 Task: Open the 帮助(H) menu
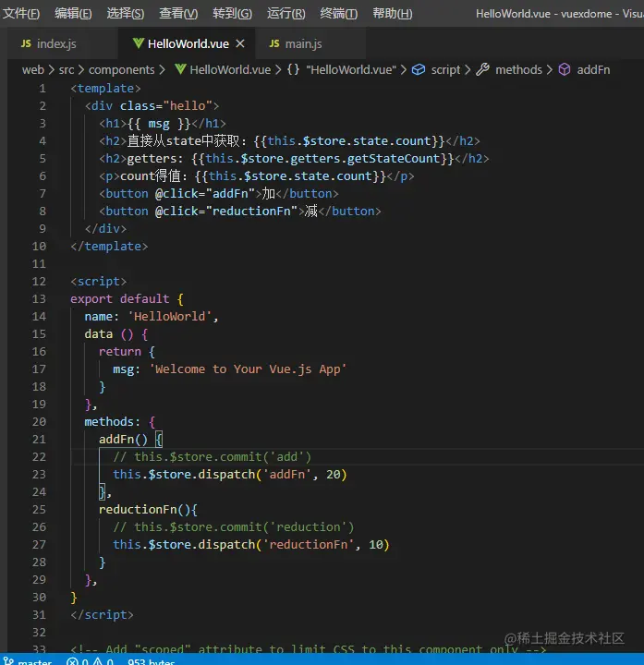(x=393, y=14)
